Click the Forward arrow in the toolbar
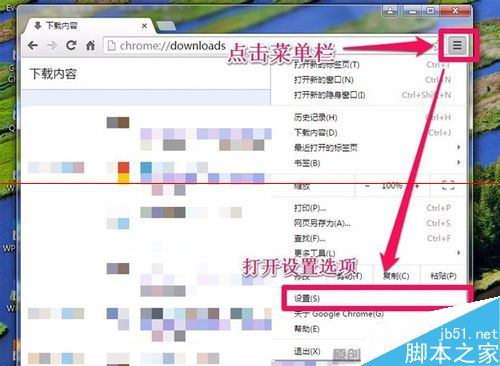 click(x=52, y=45)
